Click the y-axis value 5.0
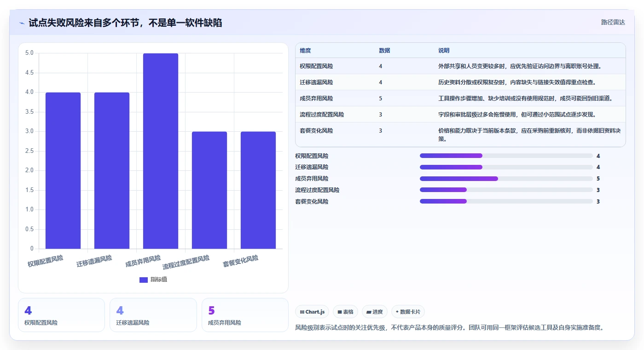The height and width of the screenshot is (350, 644). pos(29,53)
